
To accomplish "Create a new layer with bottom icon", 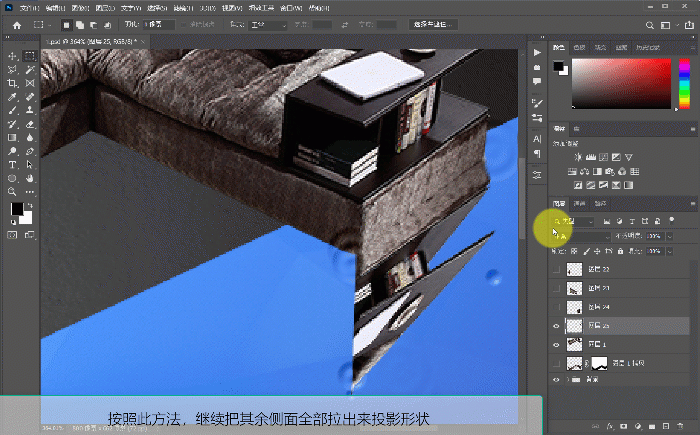I will (666, 427).
